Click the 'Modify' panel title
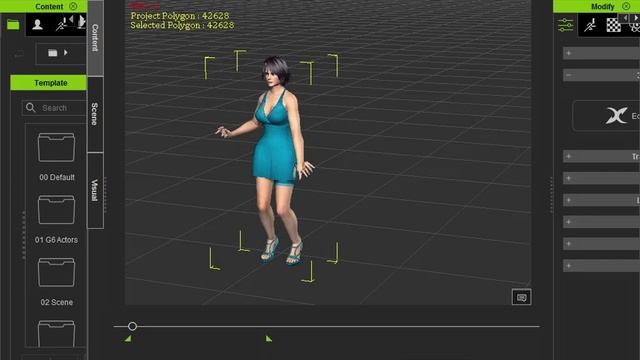640x360 pixels. (602, 7)
